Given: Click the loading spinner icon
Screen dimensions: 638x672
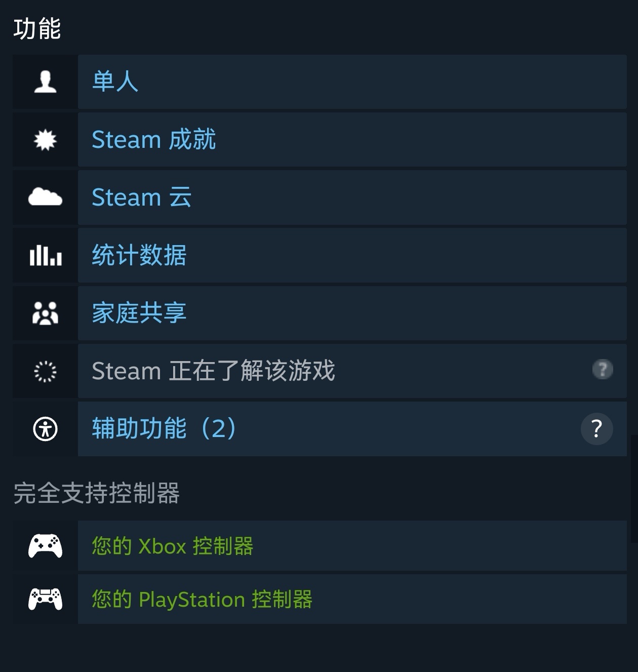Looking at the screenshot, I should click(45, 371).
